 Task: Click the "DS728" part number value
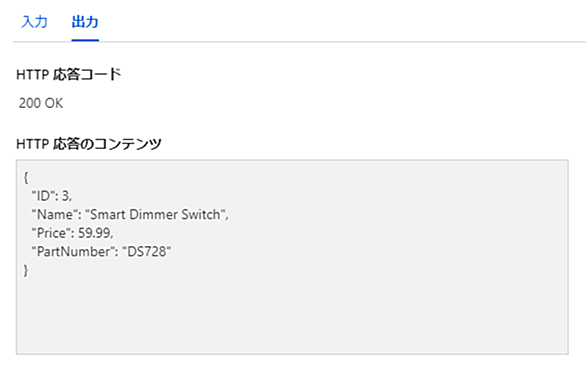(146, 251)
